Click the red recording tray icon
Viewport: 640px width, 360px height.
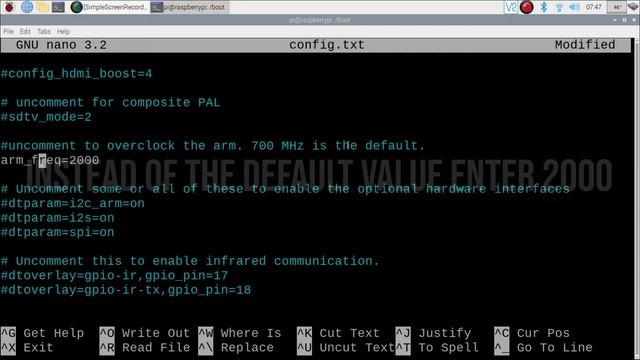527,7
